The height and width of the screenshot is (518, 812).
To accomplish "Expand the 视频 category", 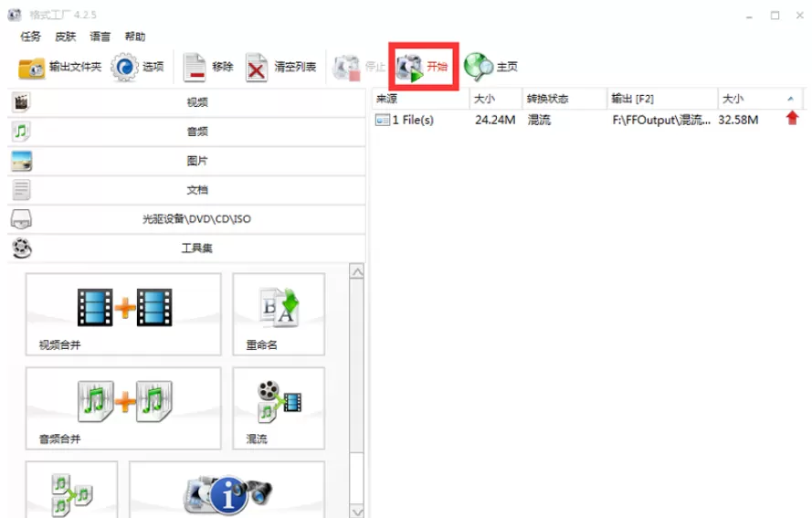I will 186,102.
